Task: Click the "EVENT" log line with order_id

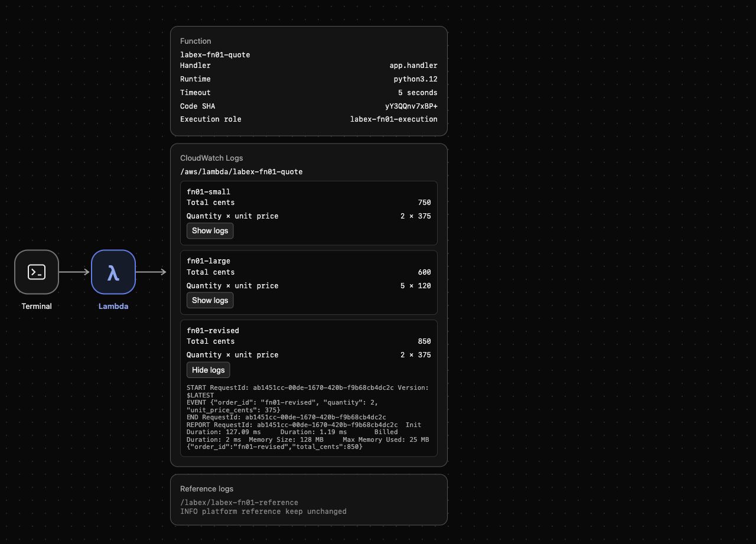Action: [282, 406]
